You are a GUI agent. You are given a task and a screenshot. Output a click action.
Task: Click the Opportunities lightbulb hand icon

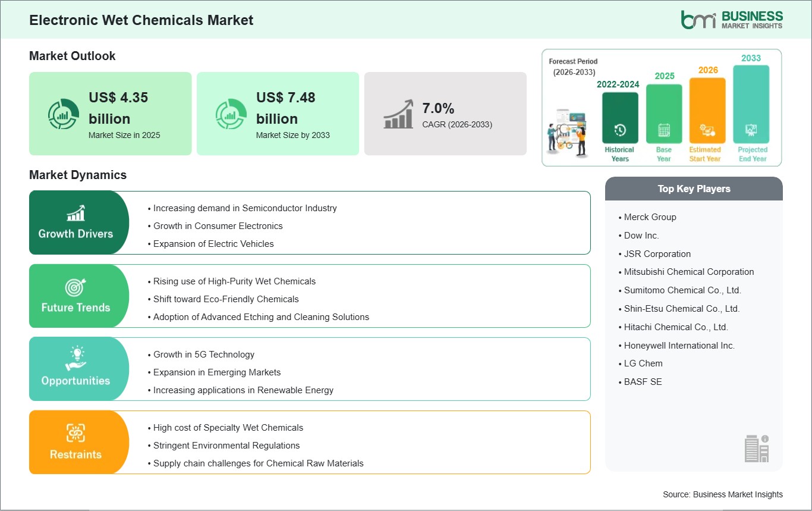[x=75, y=360]
